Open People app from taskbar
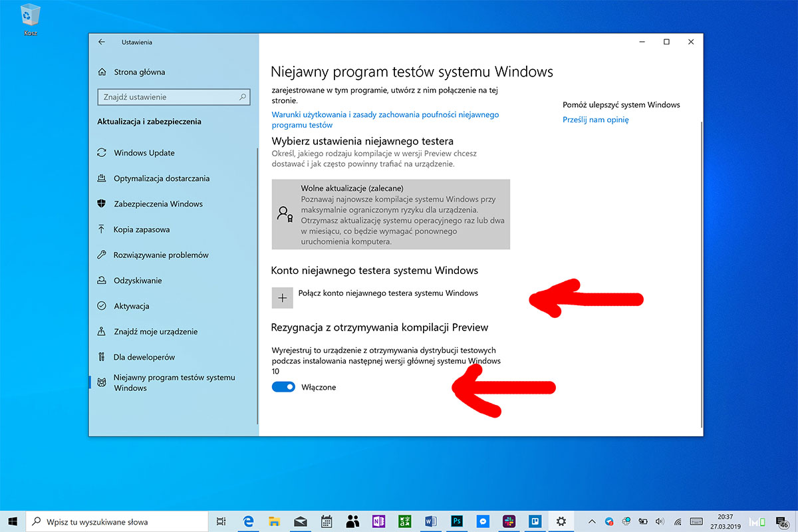The width and height of the screenshot is (798, 532). click(x=352, y=522)
